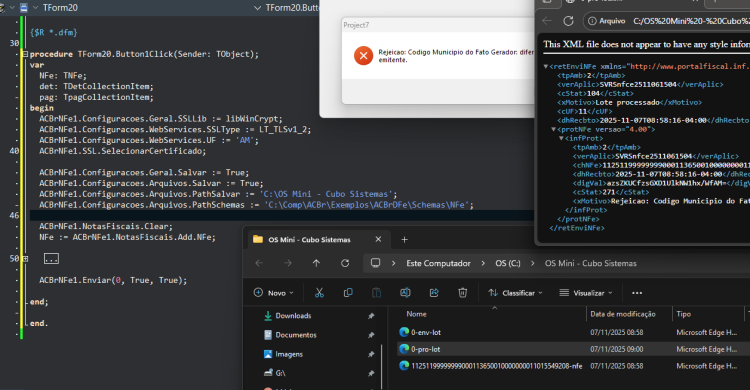Sort by Data de modificação column

click(623, 314)
